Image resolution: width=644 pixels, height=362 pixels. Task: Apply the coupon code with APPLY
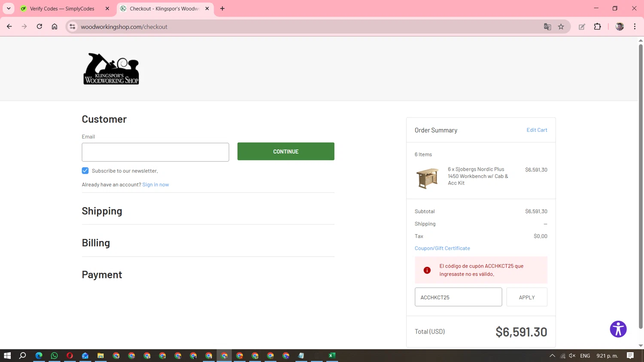[527, 297]
